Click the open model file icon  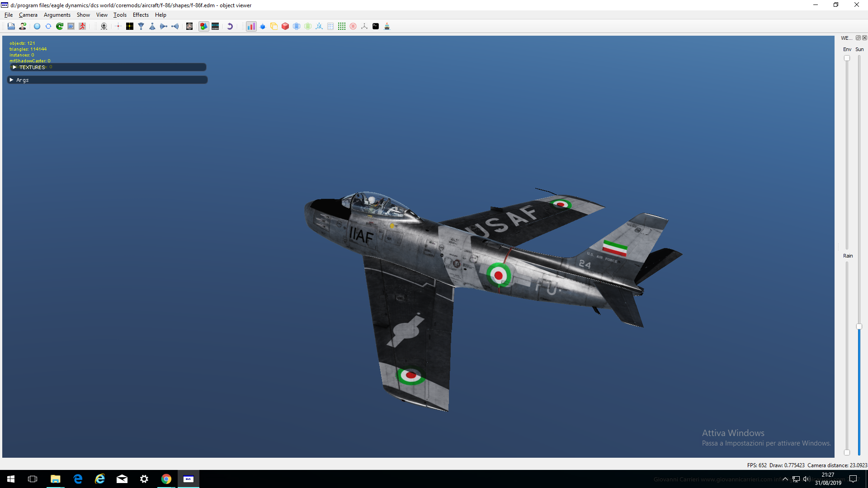click(11, 26)
